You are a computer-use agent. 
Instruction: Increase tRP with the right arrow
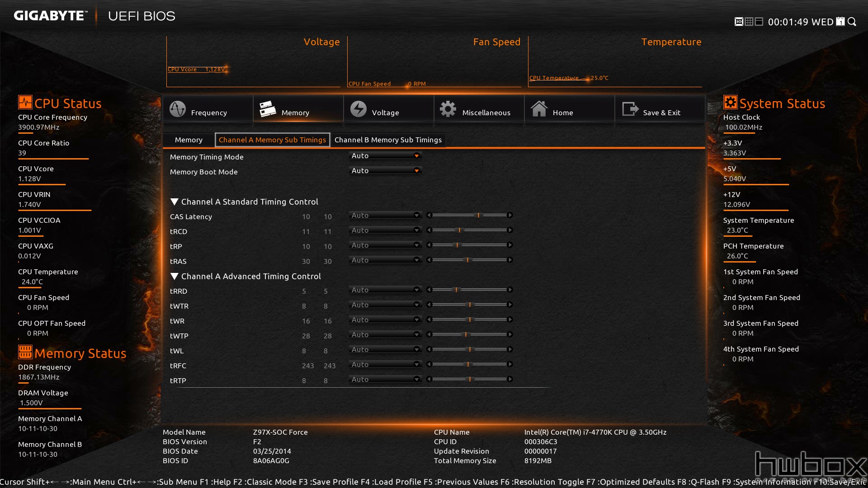tap(509, 245)
